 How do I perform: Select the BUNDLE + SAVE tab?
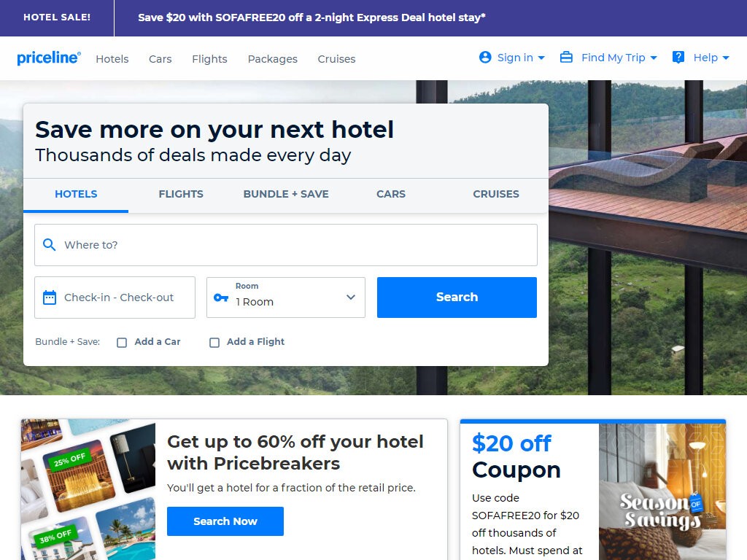point(286,194)
